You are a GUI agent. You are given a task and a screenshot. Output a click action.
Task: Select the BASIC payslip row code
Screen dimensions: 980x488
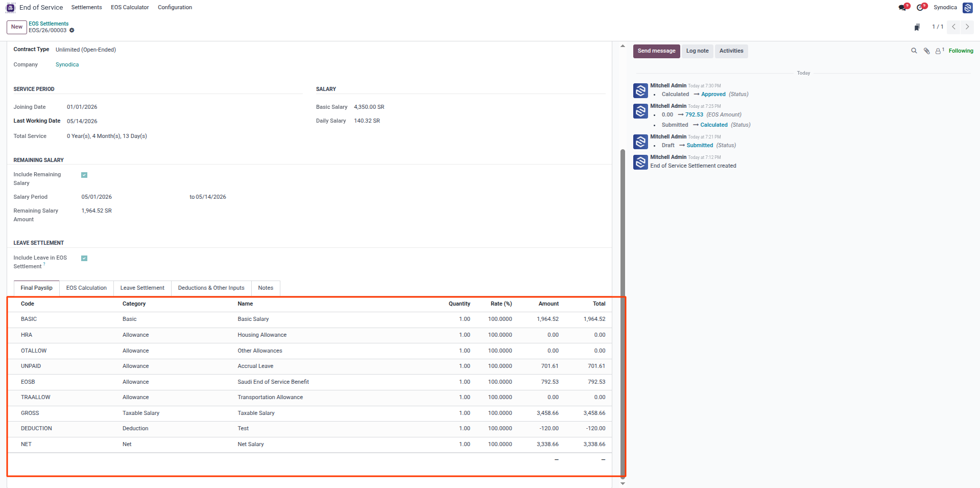(x=29, y=319)
